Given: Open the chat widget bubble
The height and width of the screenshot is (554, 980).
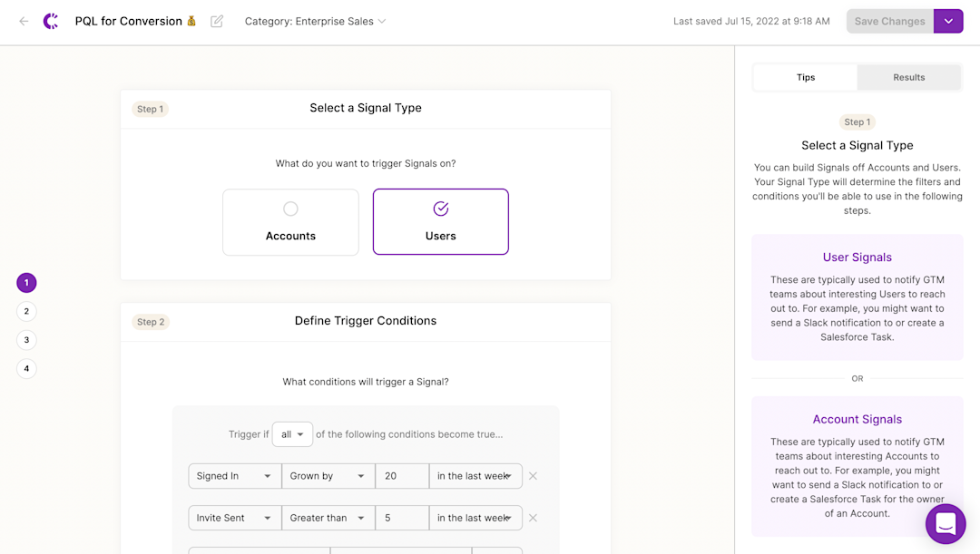Looking at the screenshot, I should pyautogui.click(x=946, y=523).
